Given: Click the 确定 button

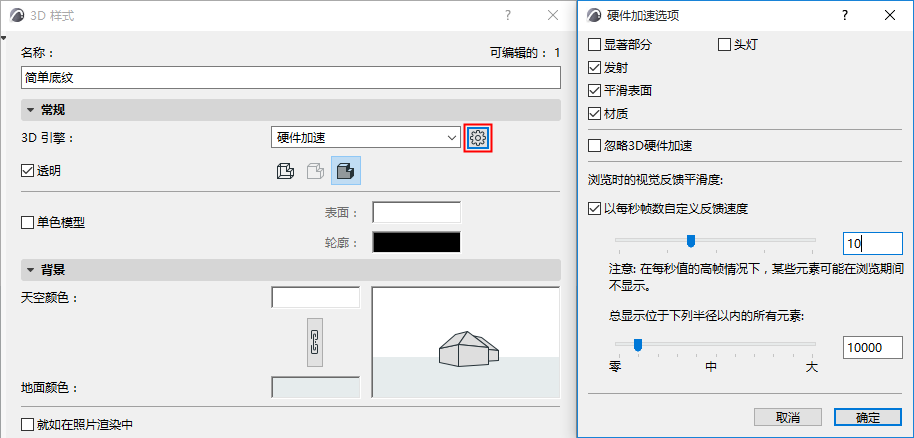Looking at the screenshot, I should point(868,418).
